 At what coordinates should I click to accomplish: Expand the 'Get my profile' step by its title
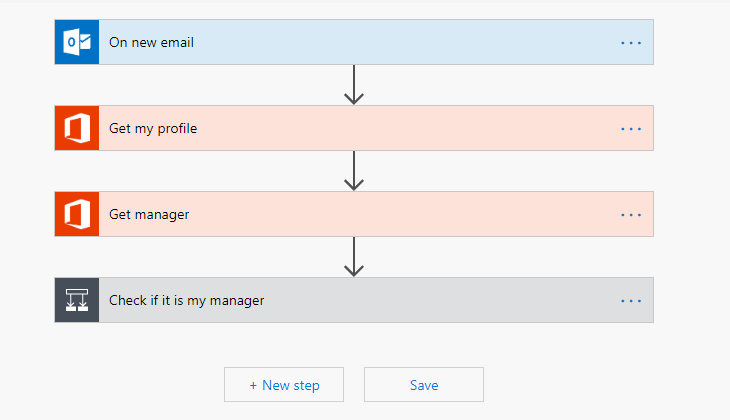[x=153, y=129]
